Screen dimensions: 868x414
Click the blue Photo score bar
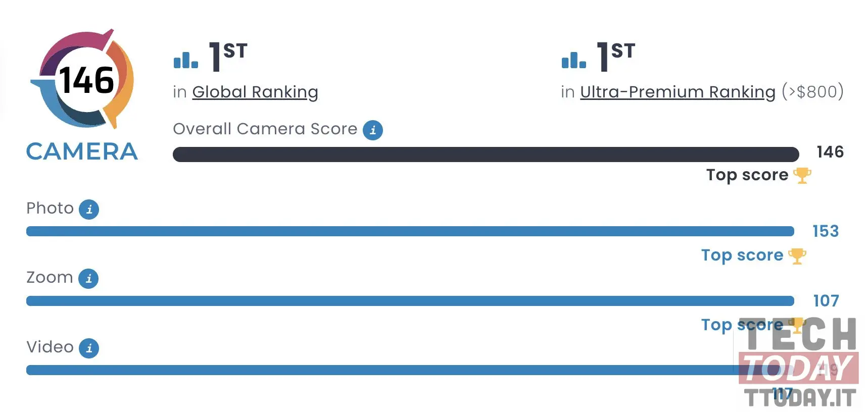click(410, 231)
